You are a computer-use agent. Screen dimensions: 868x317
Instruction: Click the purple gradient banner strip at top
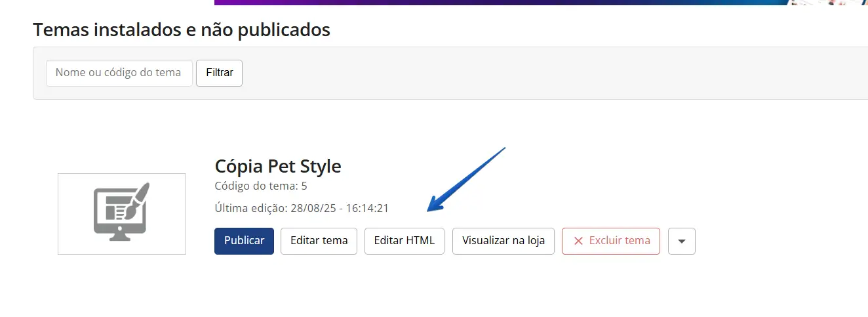coord(459,2)
